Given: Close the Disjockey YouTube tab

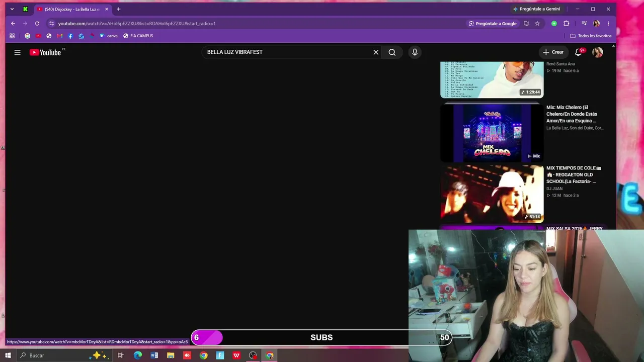Looking at the screenshot, I should 107,9.
